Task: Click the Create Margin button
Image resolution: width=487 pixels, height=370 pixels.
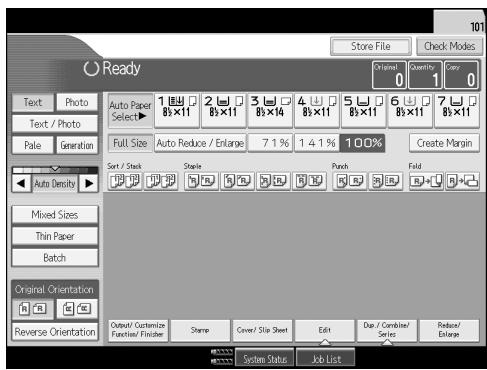Action: pyautogui.click(x=444, y=143)
